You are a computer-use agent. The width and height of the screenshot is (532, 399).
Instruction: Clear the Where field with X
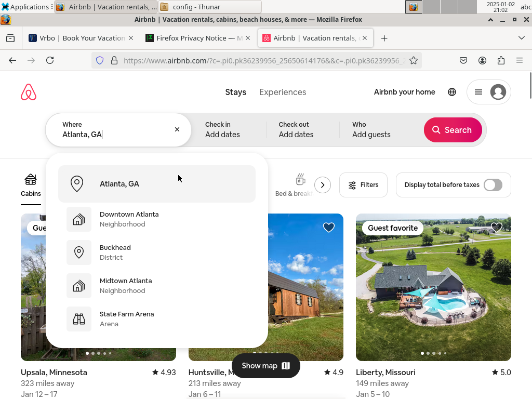pyautogui.click(x=177, y=129)
